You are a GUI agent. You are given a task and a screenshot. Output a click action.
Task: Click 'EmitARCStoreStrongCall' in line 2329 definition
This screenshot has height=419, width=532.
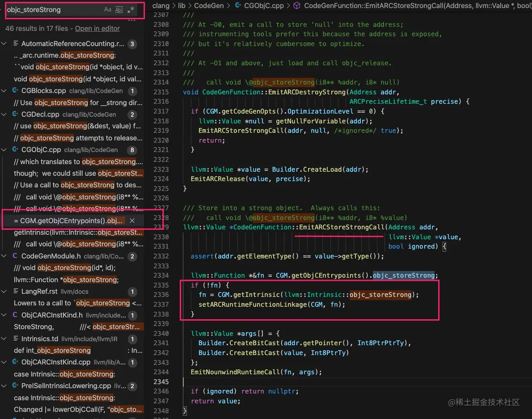342,227
